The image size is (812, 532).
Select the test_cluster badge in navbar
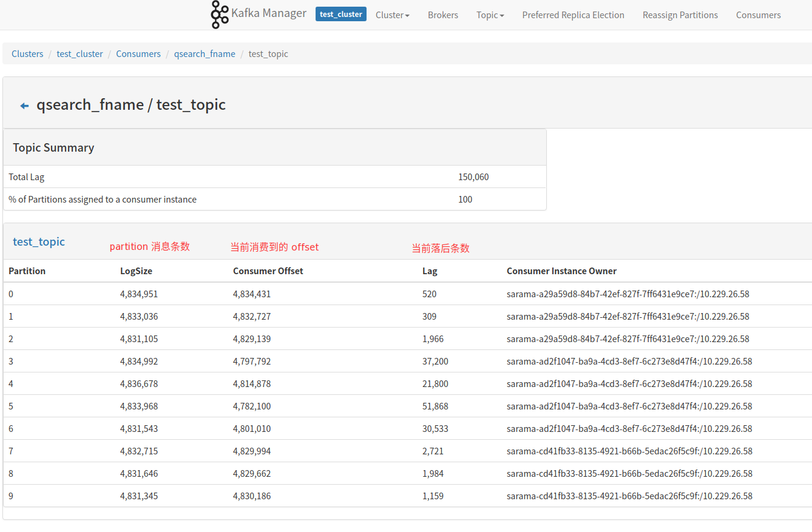coord(341,14)
